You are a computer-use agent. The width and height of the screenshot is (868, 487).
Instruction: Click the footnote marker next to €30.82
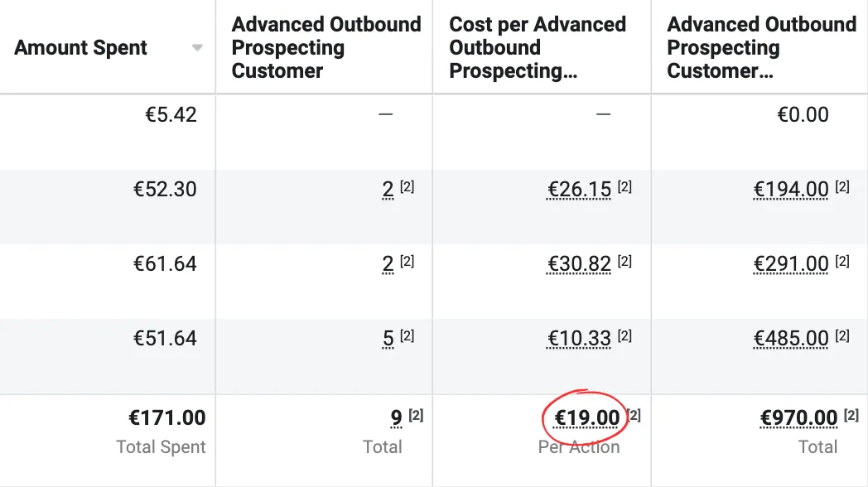pos(625,262)
